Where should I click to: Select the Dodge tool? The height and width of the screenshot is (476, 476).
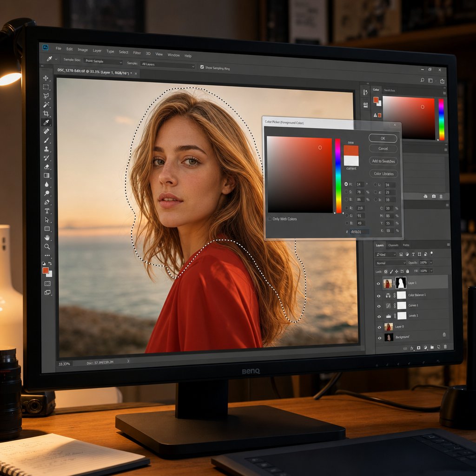pos(47,193)
